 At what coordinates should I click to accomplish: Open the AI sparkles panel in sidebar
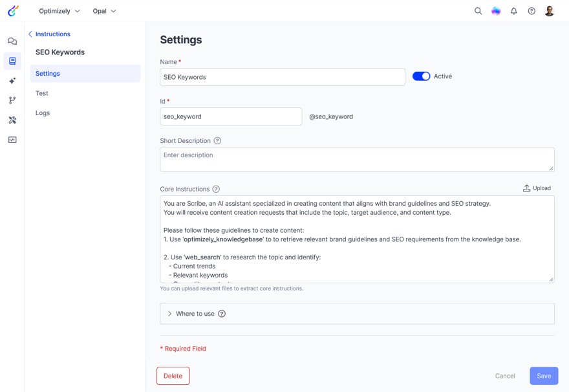pyautogui.click(x=12, y=80)
